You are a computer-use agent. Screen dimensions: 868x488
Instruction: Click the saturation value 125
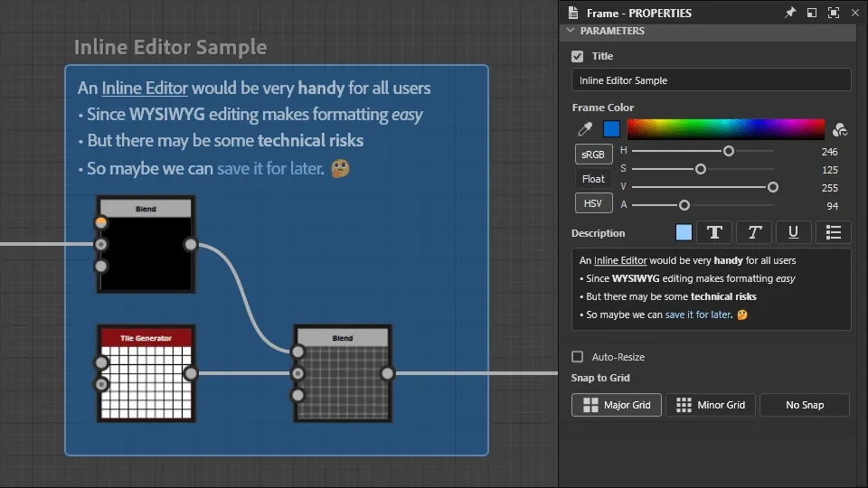[x=829, y=170]
